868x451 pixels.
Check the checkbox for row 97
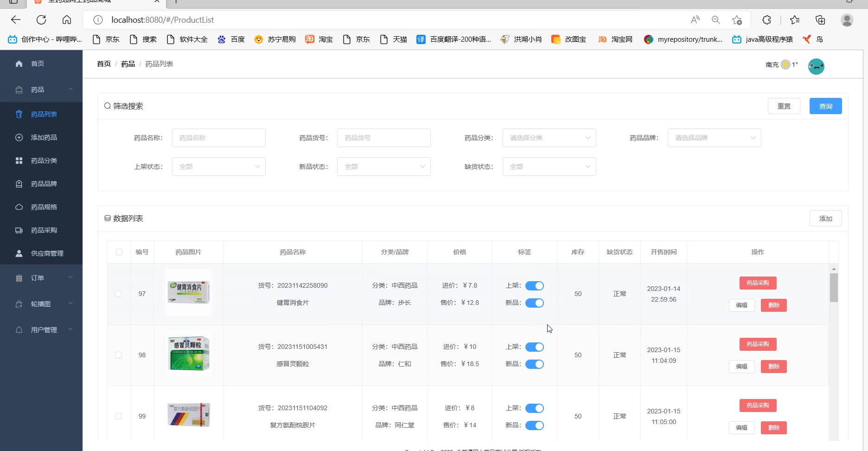118,294
